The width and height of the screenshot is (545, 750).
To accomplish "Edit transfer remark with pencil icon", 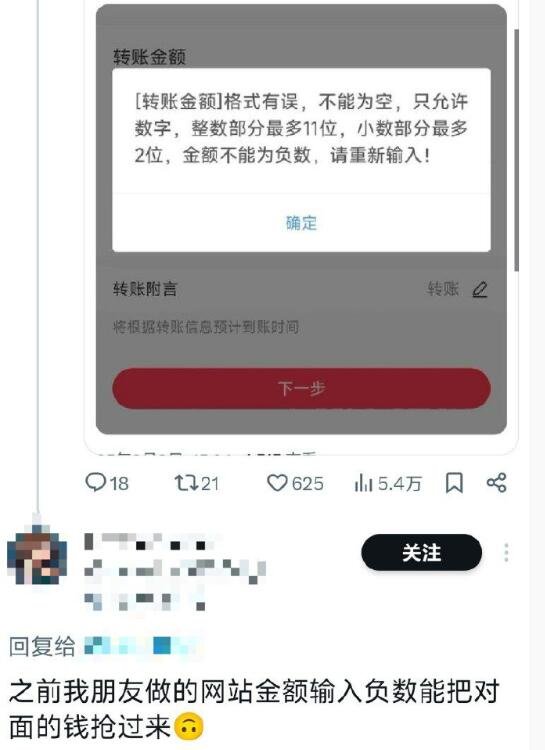I will pos(480,289).
